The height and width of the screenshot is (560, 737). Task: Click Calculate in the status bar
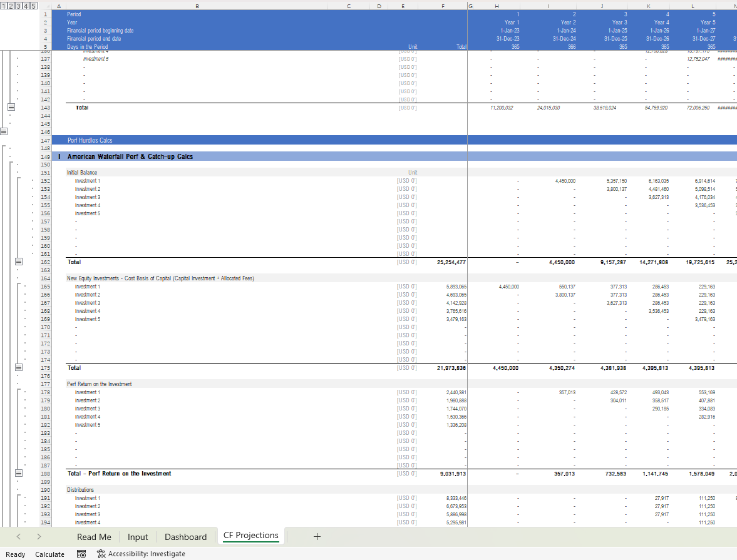point(49,554)
